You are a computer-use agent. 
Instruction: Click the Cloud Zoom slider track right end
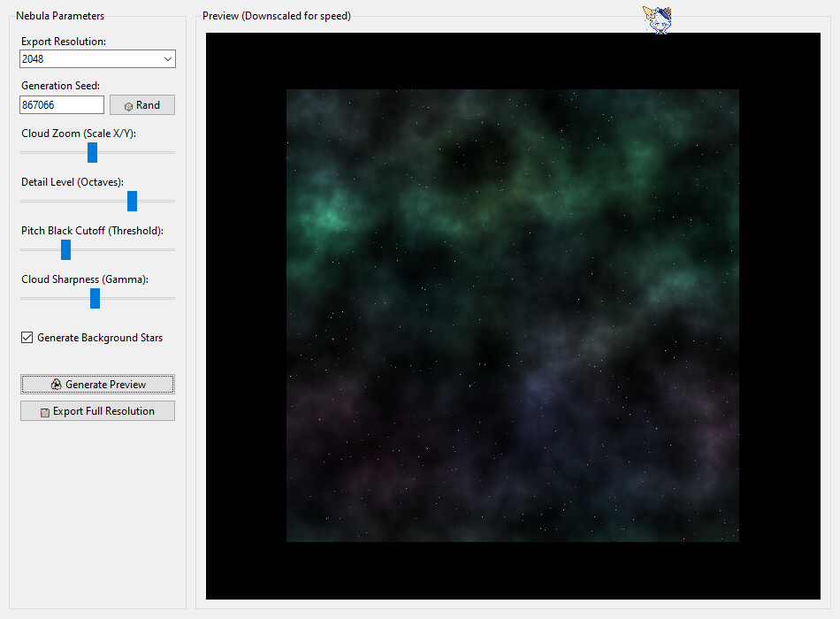172,153
